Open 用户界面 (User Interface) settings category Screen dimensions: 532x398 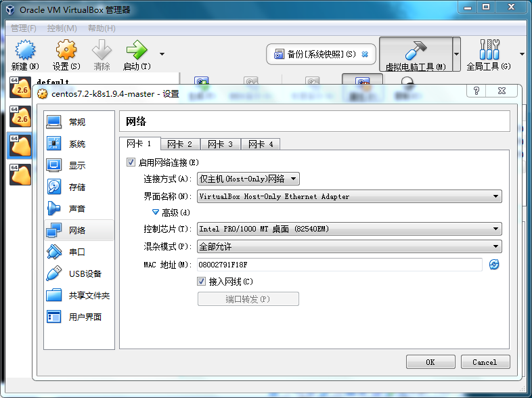click(79, 317)
